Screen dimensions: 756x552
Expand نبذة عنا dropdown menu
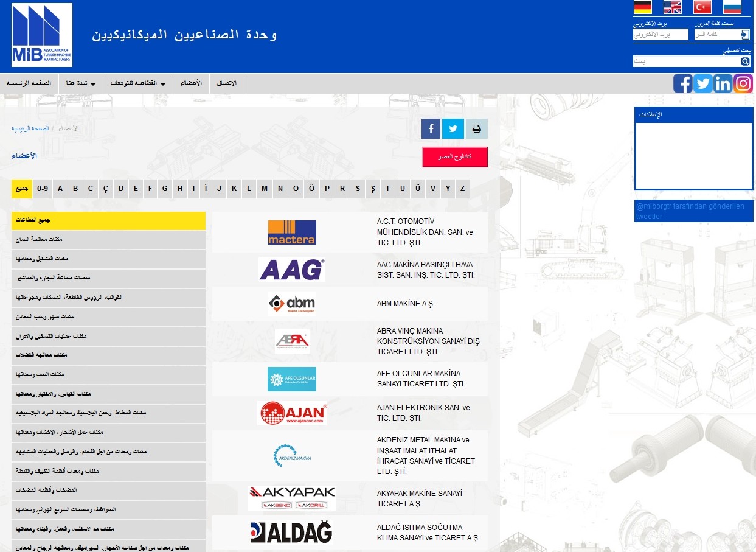(81, 83)
